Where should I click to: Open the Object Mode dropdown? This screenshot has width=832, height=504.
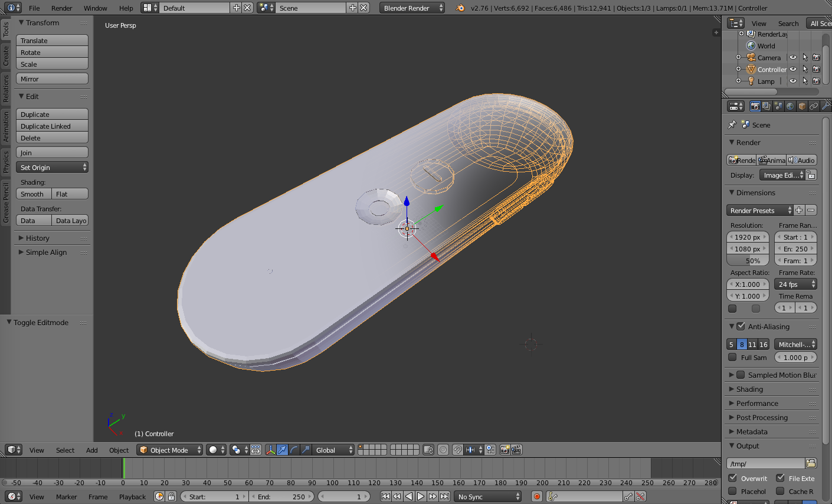click(x=169, y=450)
